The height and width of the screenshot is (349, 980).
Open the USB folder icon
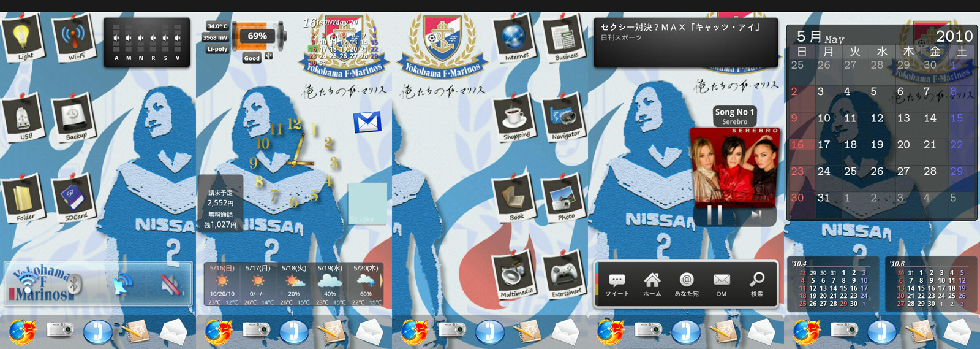click(24, 118)
